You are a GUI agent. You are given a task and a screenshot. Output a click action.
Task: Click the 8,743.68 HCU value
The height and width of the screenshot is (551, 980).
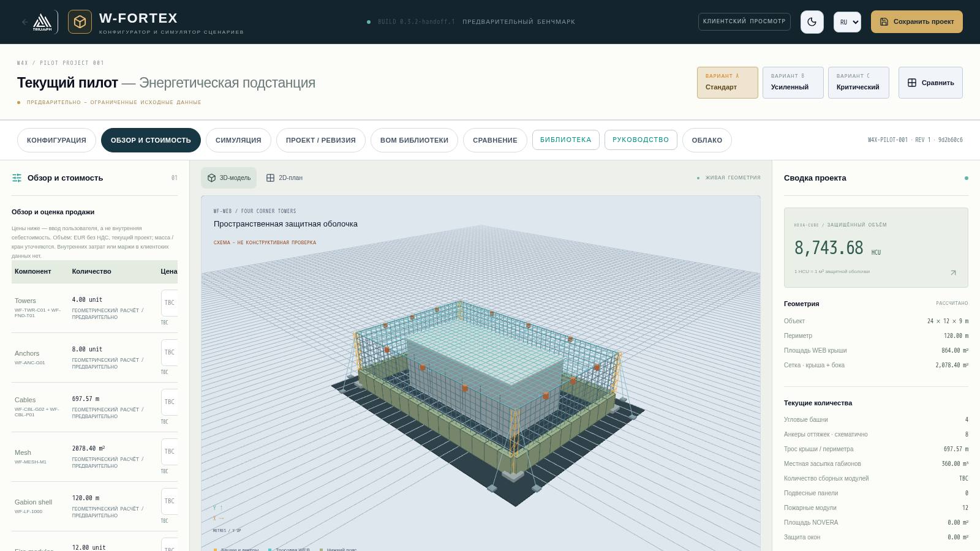[837, 248]
